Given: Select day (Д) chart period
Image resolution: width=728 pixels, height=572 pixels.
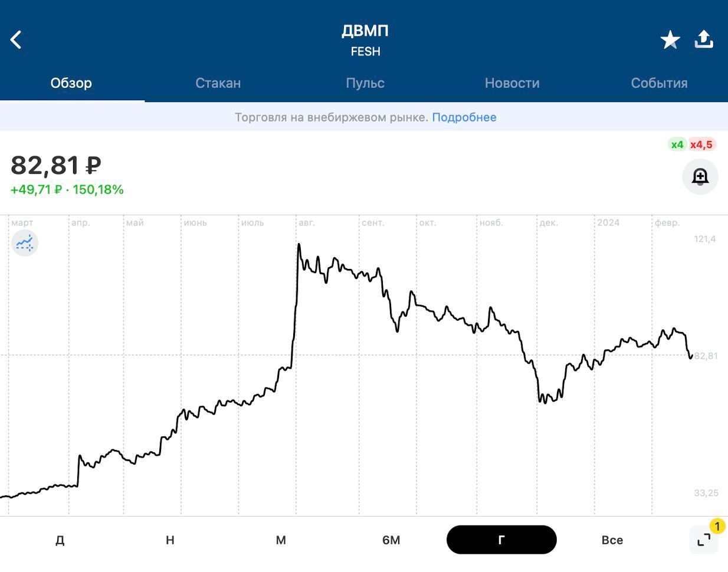Looking at the screenshot, I should tap(60, 540).
